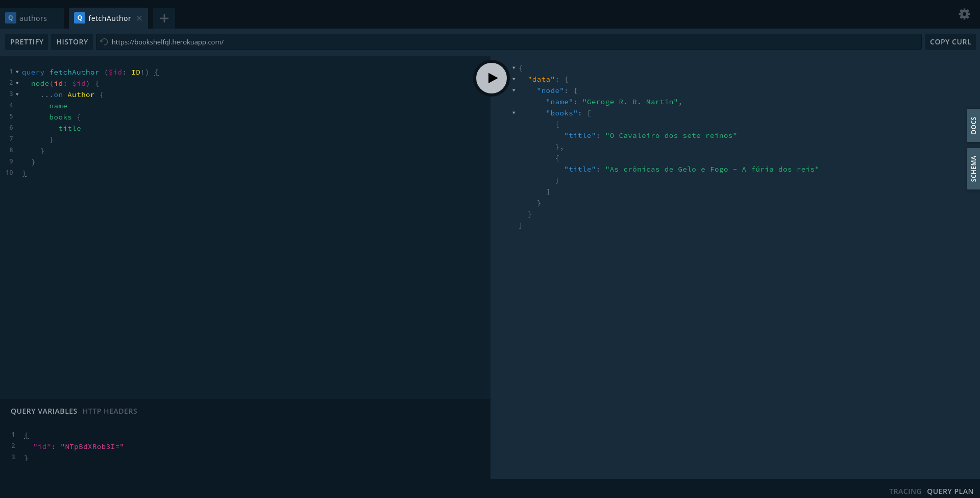Collapse the "data" object in the response
The height and width of the screenshot is (498, 980).
[513, 79]
